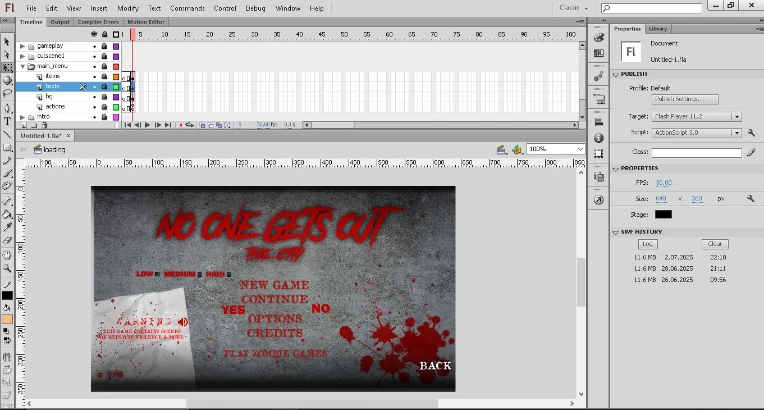
Task: Click wrench icon beside document size
Action: pos(750,198)
